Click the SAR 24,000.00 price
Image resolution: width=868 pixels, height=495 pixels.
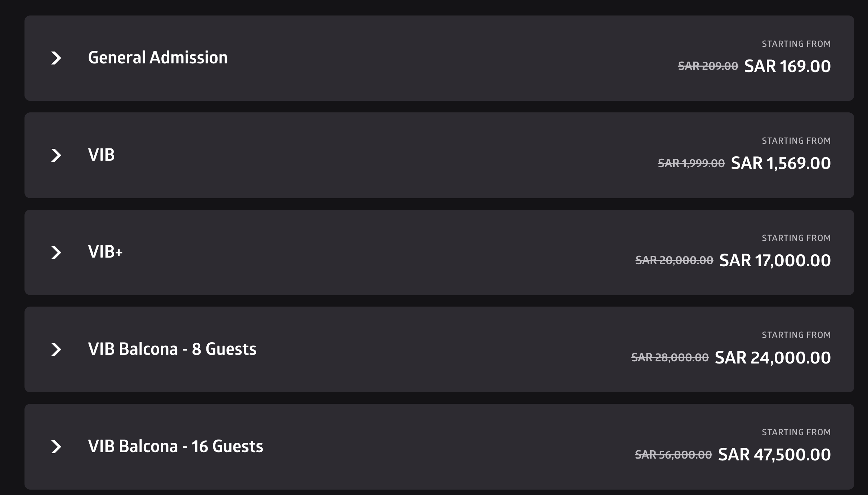(773, 358)
